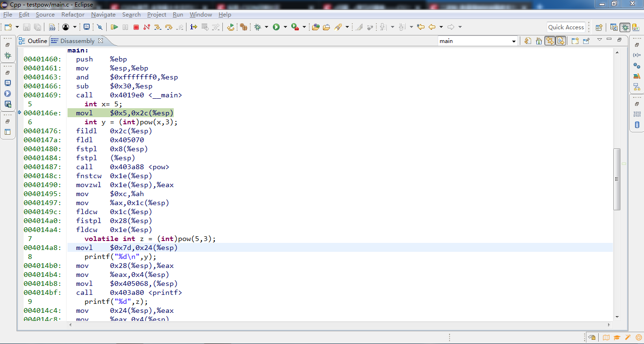Click the graduation cap Tutorials status icon

617,337
